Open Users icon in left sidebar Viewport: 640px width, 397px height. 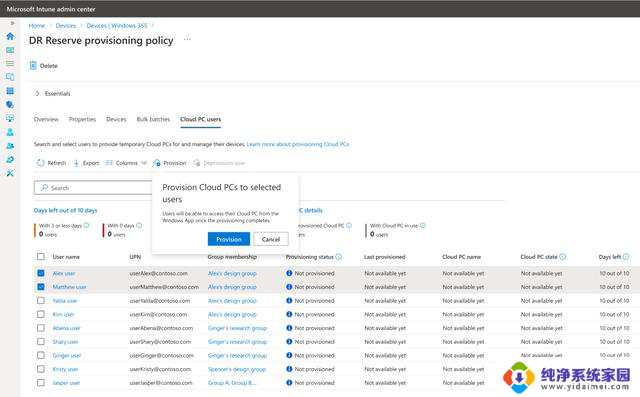click(x=10, y=132)
